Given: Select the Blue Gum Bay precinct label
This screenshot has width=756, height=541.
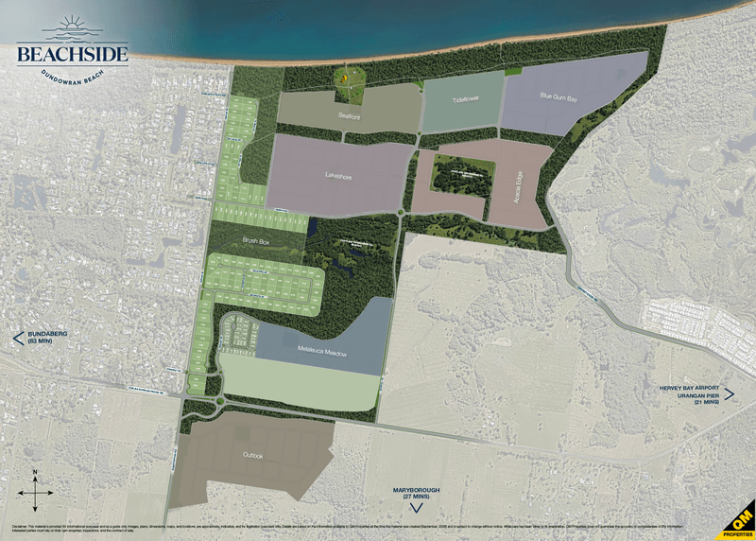Looking at the screenshot, I should pyautogui.click(x=558, y=97).
